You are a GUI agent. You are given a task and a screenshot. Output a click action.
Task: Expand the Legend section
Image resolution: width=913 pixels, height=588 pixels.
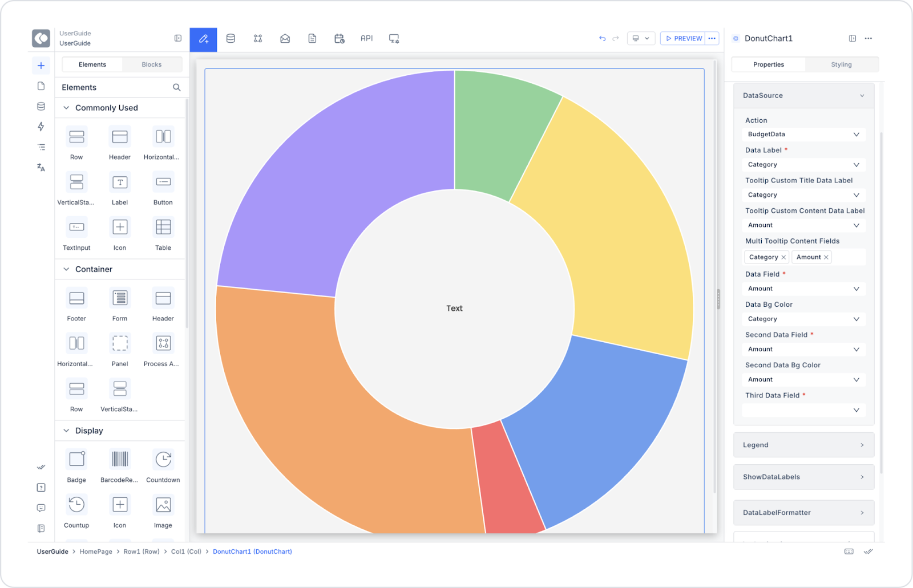pyautogui.click(x=803, y=445)
